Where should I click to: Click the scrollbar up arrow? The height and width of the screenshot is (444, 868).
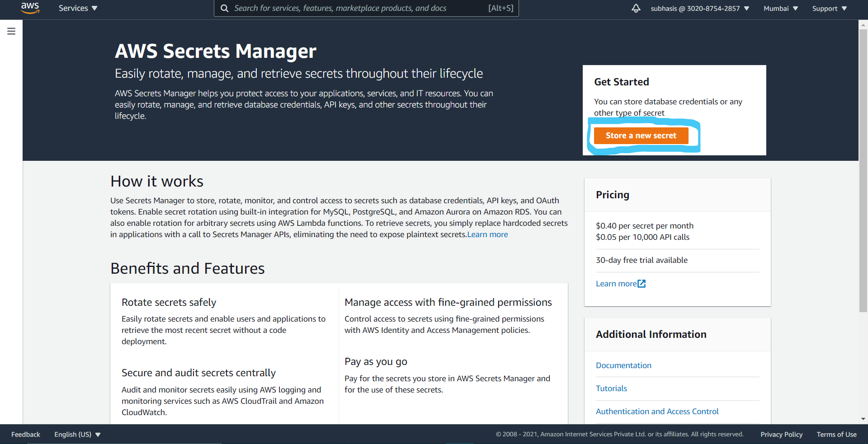[863, 24]
